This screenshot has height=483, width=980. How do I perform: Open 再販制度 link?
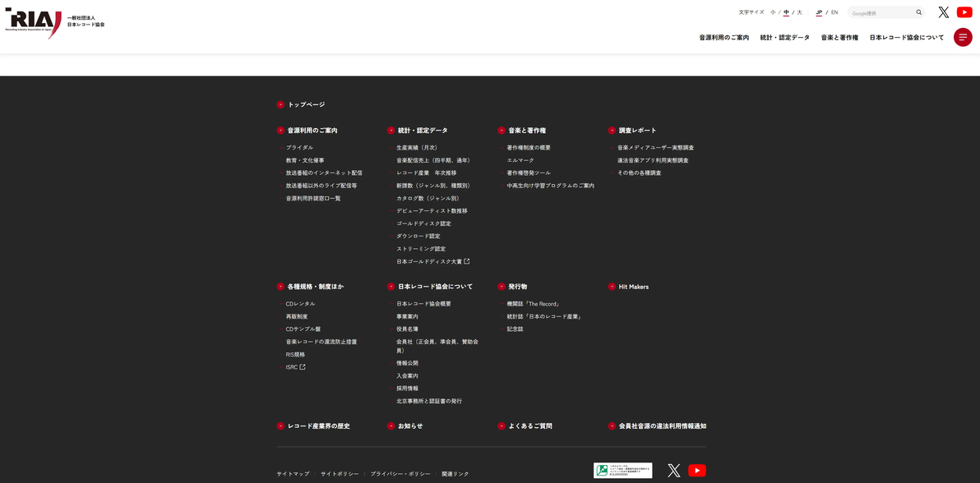[296, 317]
